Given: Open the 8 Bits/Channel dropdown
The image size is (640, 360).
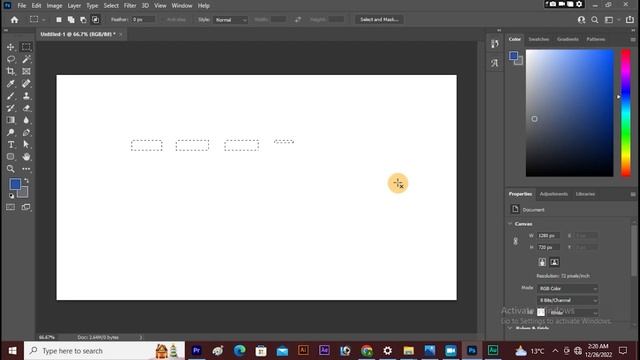Looking at the screenshot, I should [567, 300].
